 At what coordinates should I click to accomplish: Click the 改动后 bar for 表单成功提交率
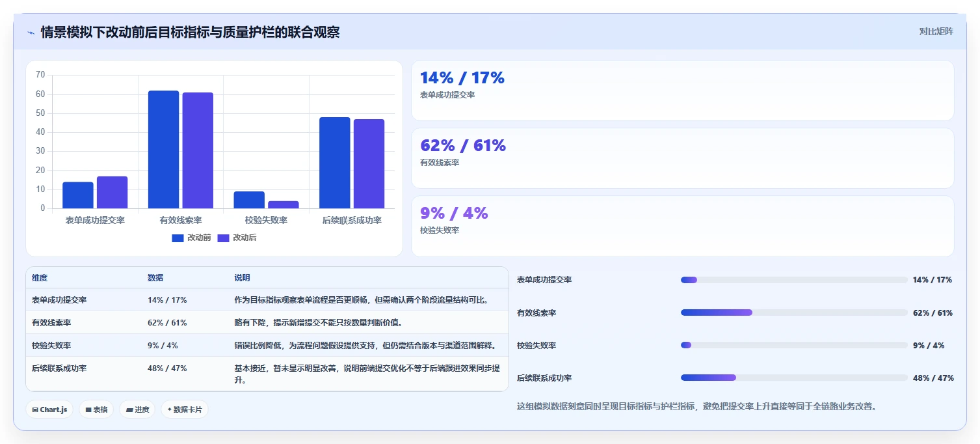(x=112, y=192)
